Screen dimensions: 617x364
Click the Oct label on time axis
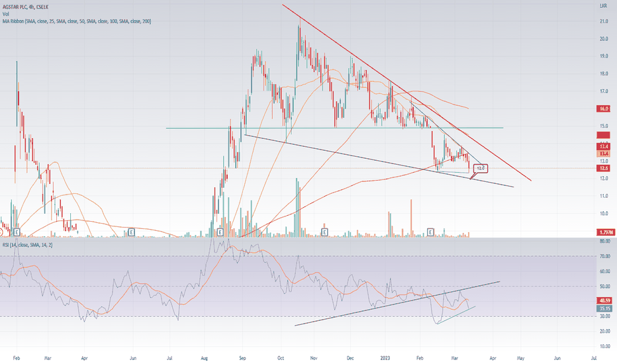tap(281, 358)
